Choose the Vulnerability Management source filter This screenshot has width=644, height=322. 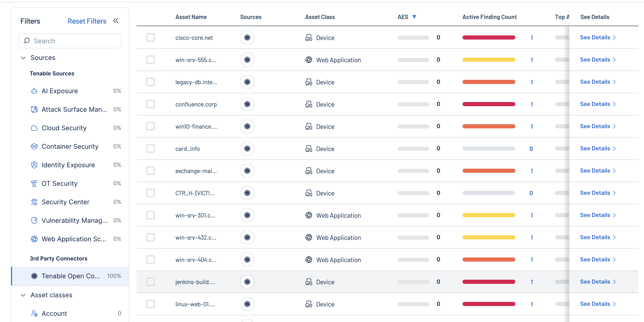(x=74, y=220)
